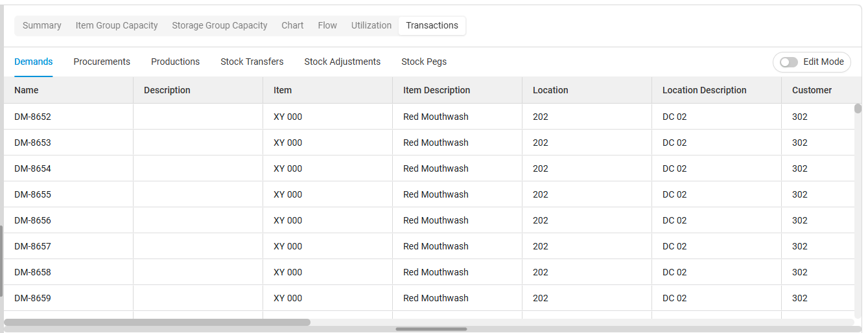Image resolution: width=868 pixels, height=333 pixels.
Task: Click the Item Description column header
Action: (458, 91)
